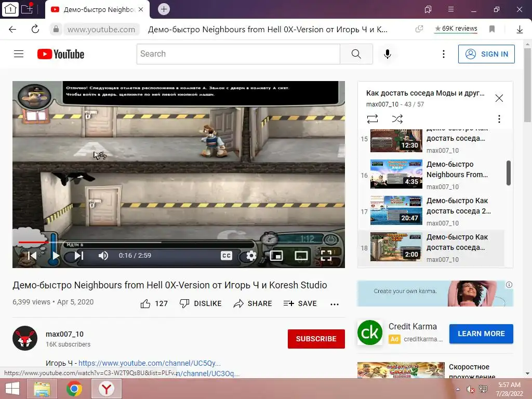Open Windows Start menu
Image resolution: width=532 pixels, height=399 pixels.
[12, 389]
